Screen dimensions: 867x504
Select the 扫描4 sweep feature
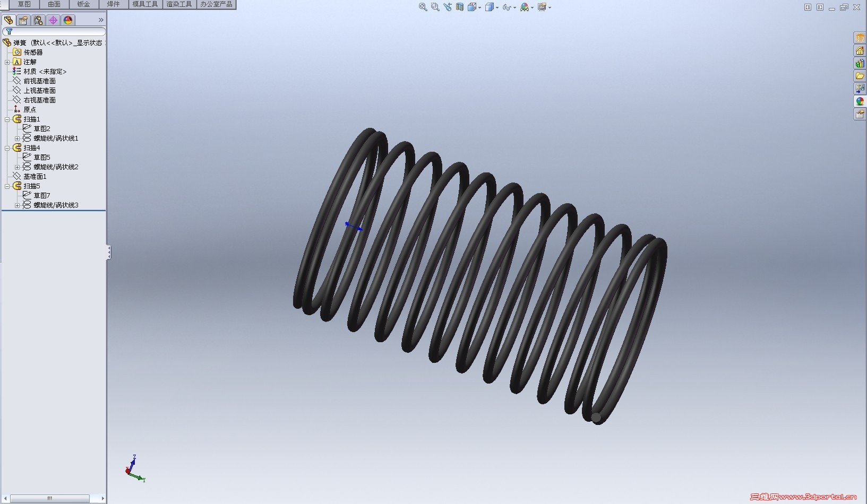click(32, 147)
